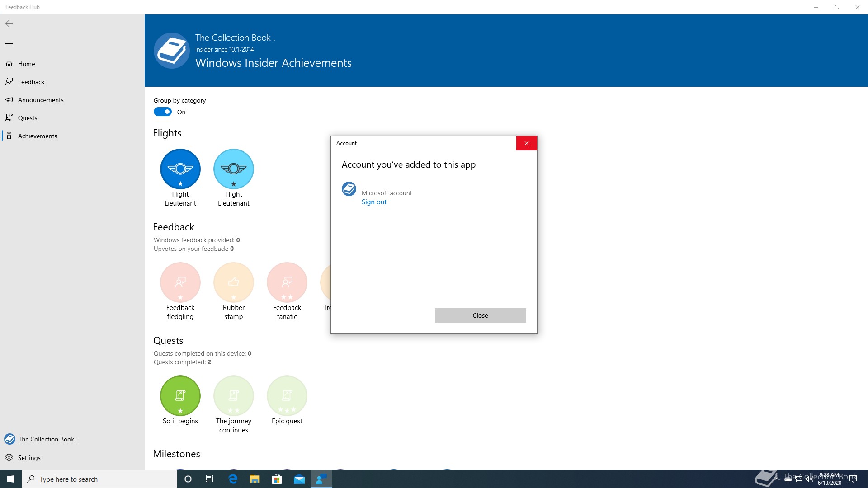
Task: Go to Announcements in sidebar
Action: [72, 100]
